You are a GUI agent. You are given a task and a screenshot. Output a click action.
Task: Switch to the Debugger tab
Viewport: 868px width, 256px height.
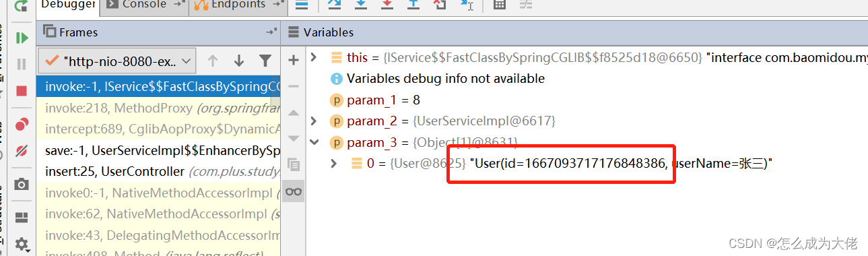click(x=68, y=5)
